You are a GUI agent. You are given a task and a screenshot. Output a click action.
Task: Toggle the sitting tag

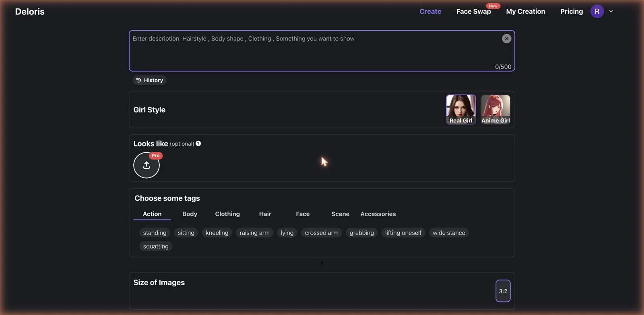(x=186, y=233)
